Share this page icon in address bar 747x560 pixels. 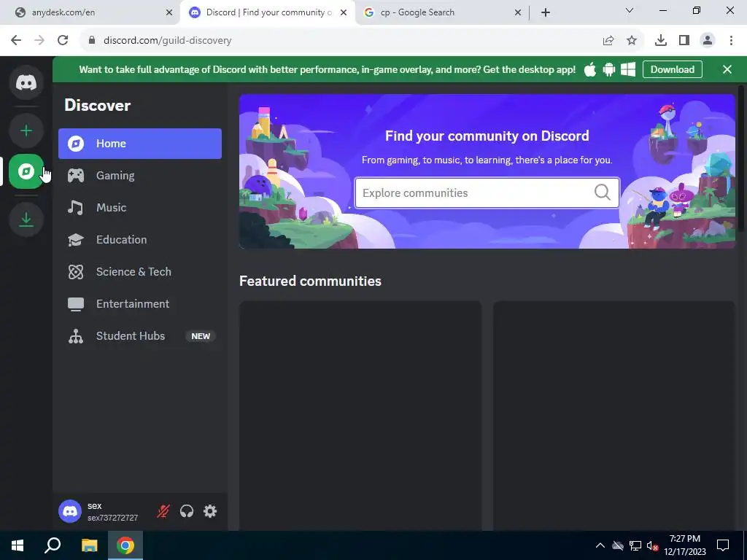(x=608, y=41)
